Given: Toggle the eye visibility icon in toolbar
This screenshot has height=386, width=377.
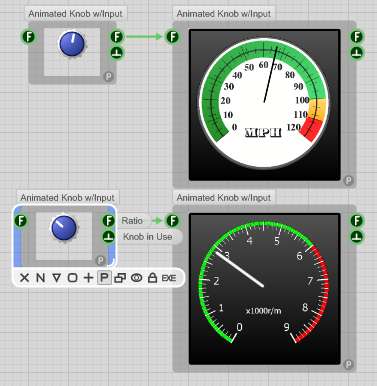Looking at the screenshot, I should point(136,278).
